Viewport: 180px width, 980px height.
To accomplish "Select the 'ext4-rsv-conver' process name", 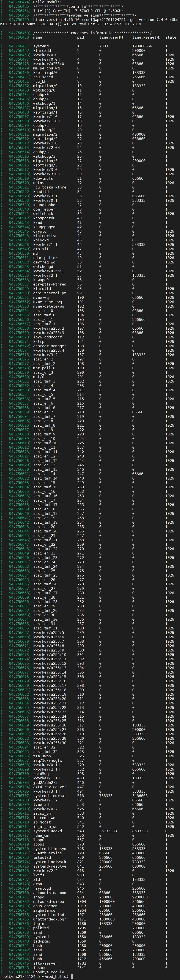I will [49, 787].
